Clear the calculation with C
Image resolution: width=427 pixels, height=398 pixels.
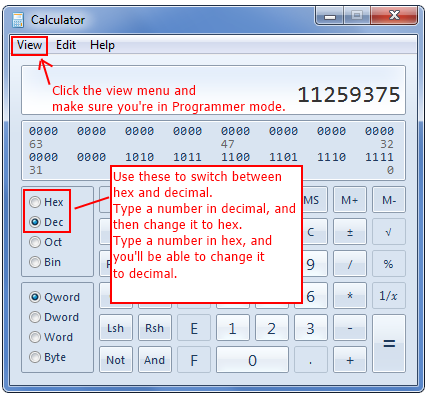coord(315,232)
